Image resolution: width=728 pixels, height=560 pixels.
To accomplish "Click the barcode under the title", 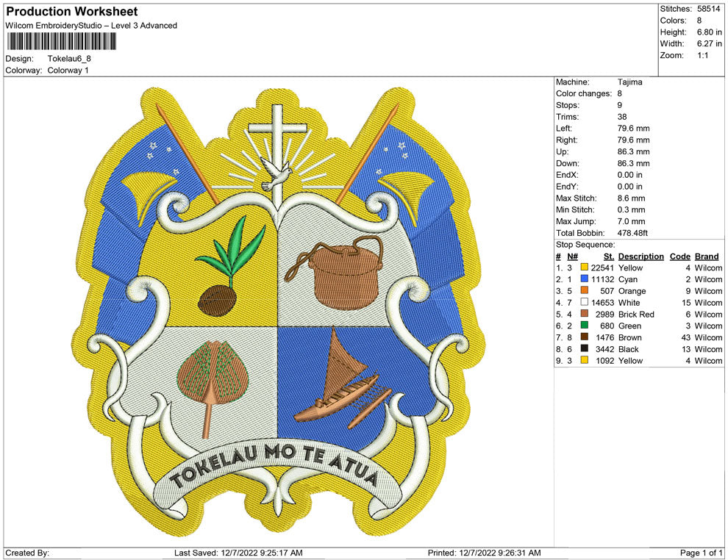I will coord(61,42).
